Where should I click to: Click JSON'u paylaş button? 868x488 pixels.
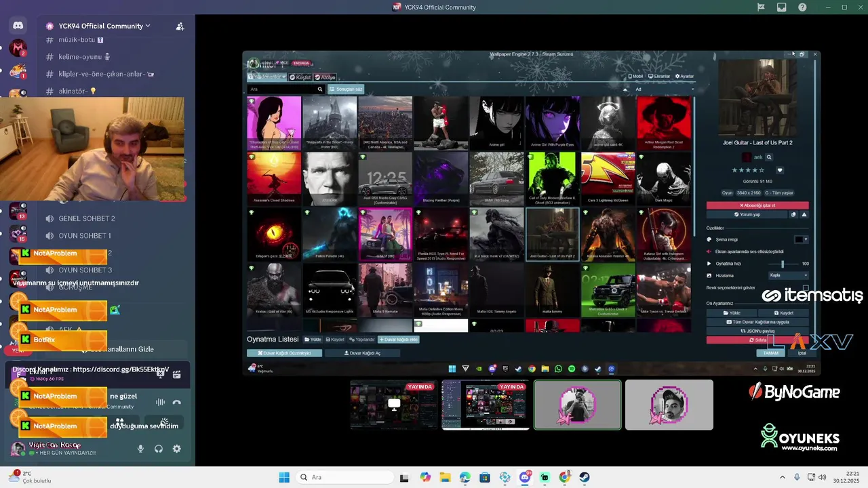(757, 331)
